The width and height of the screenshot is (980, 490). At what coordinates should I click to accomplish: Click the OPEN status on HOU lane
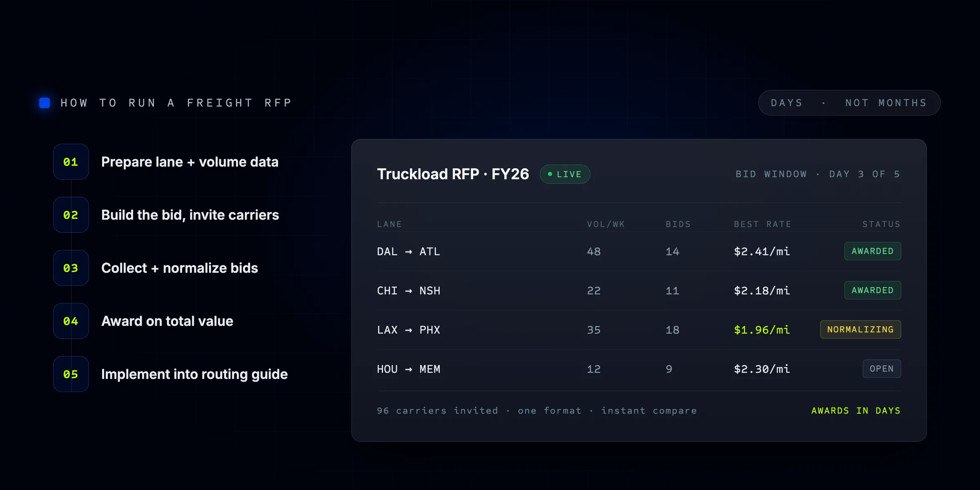point(882,369)
